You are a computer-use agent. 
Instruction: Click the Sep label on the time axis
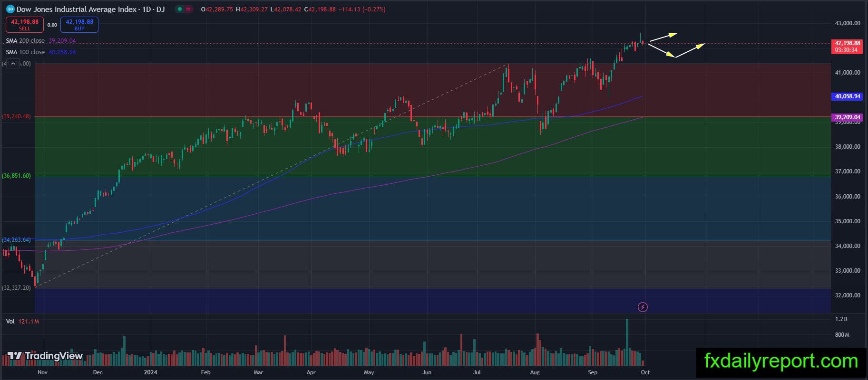593,372
